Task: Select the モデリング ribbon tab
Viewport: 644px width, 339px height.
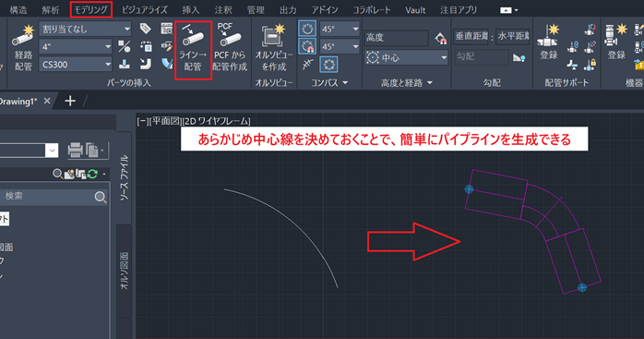Action: [90, 10]
